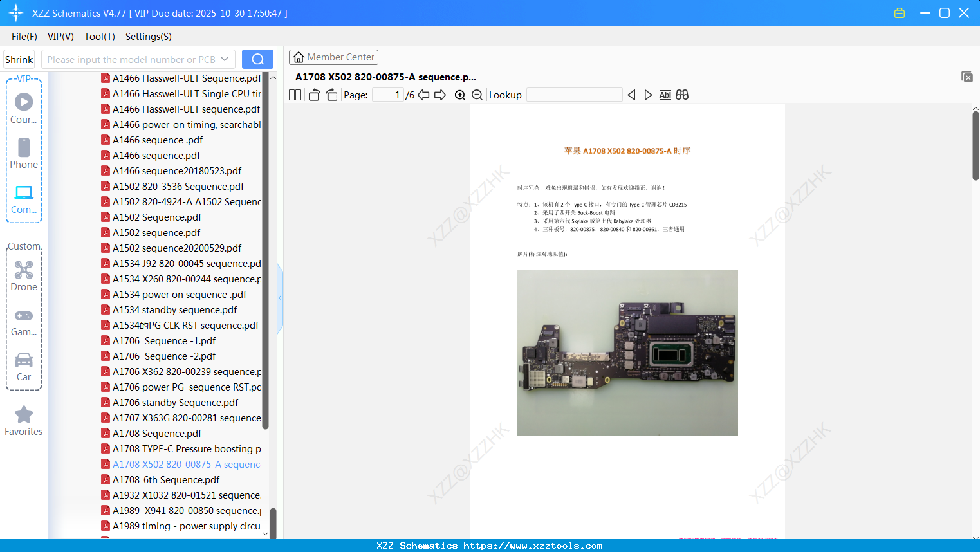Open the Settings(S) menu
This screenshot has width=980, height=552.
149,36
